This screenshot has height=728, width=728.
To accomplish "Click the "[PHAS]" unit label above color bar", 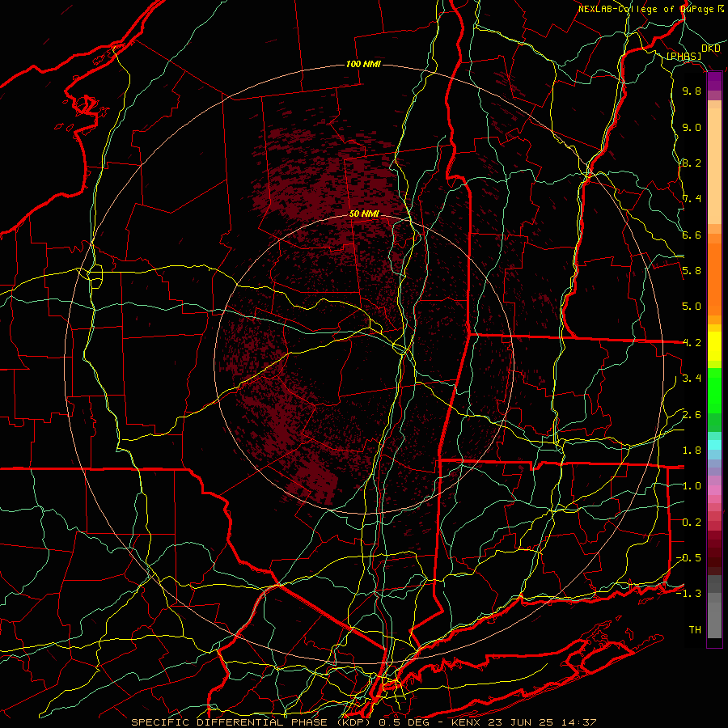I will (x=684, y=56).
